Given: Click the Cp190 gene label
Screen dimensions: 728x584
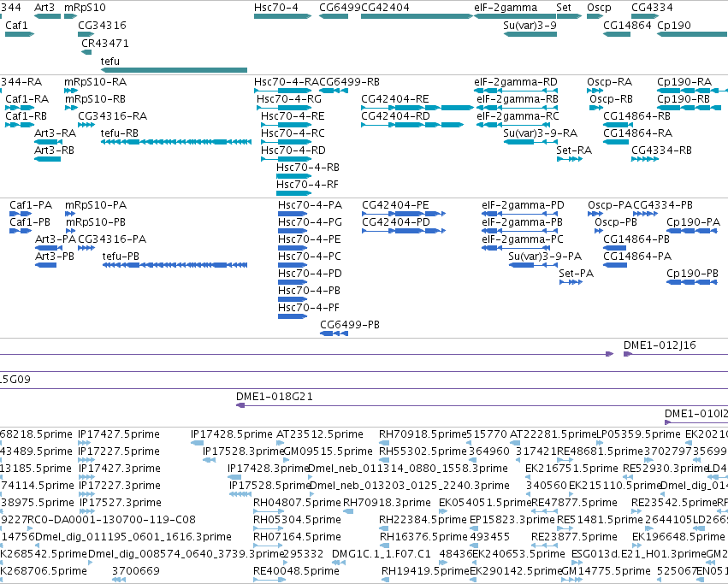Looking at the screenshot, I should tap(674, 25).
